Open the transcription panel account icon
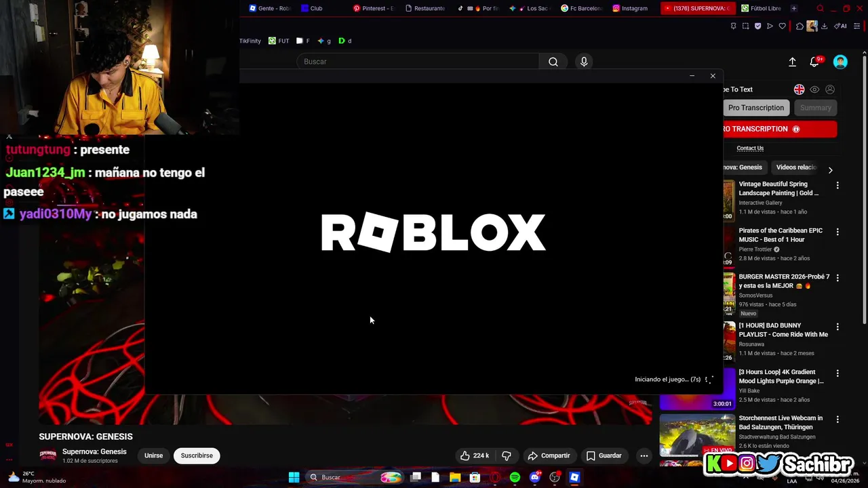 [x=830, y=89]
